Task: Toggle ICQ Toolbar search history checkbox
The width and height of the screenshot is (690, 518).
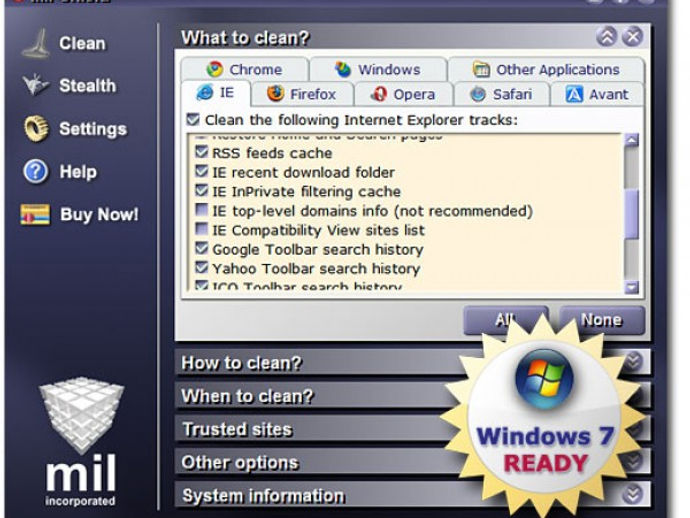Action: tap(202, 285)
